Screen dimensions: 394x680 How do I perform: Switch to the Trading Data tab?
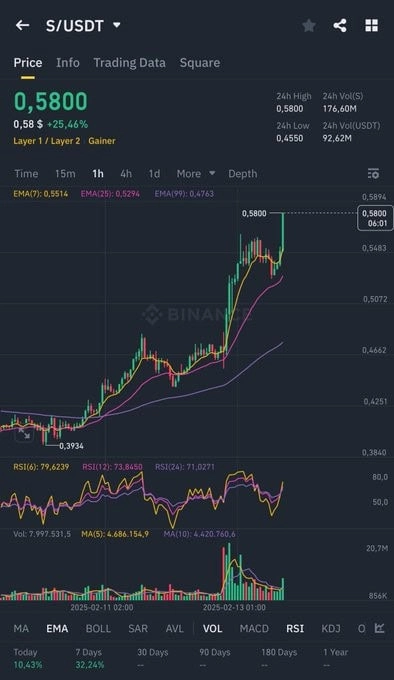[x=129, y=63]
